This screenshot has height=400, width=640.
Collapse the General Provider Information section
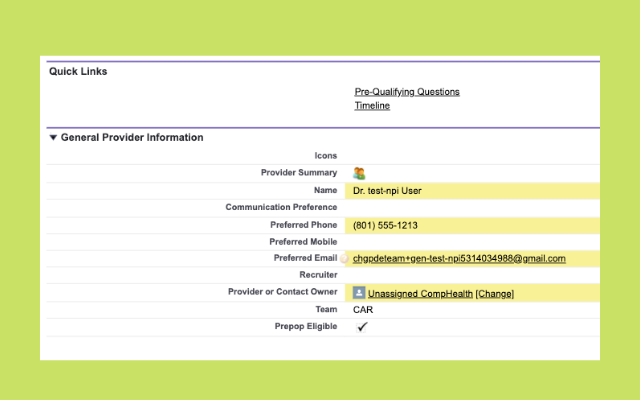[x=53, y=138]
